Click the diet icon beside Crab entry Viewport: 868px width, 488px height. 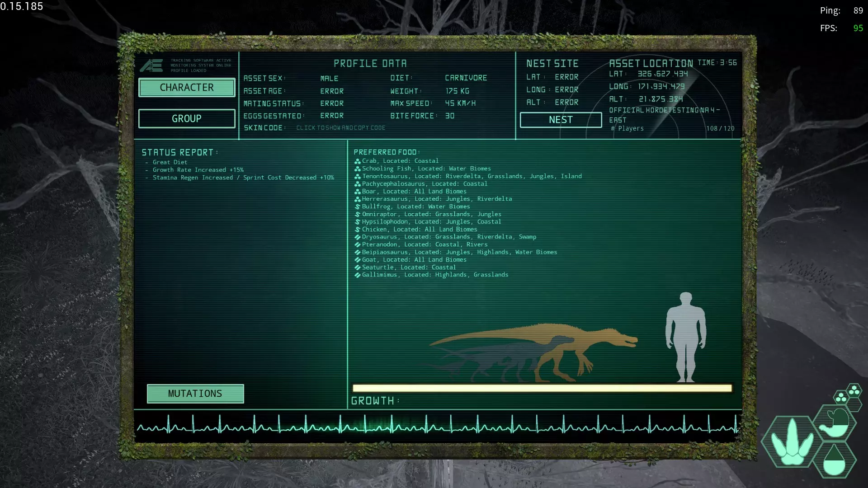(x=357, y=161)
